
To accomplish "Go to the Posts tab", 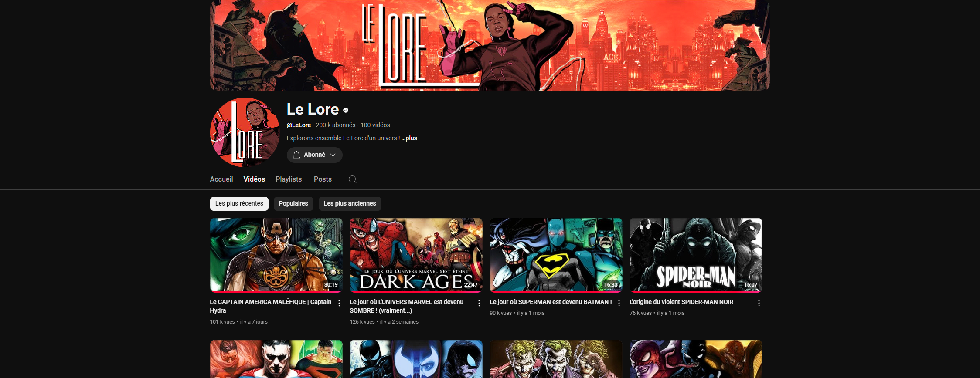I will [323, 179].
